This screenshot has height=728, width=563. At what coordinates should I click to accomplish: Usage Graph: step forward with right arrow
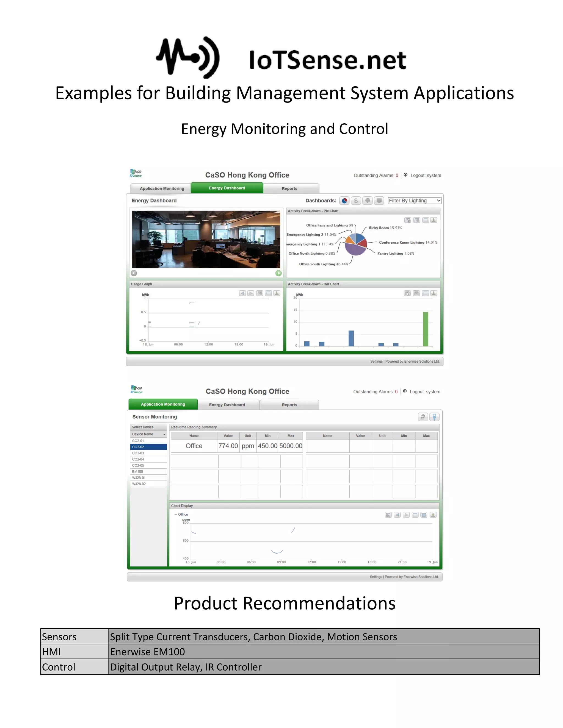tap(251, 293)
